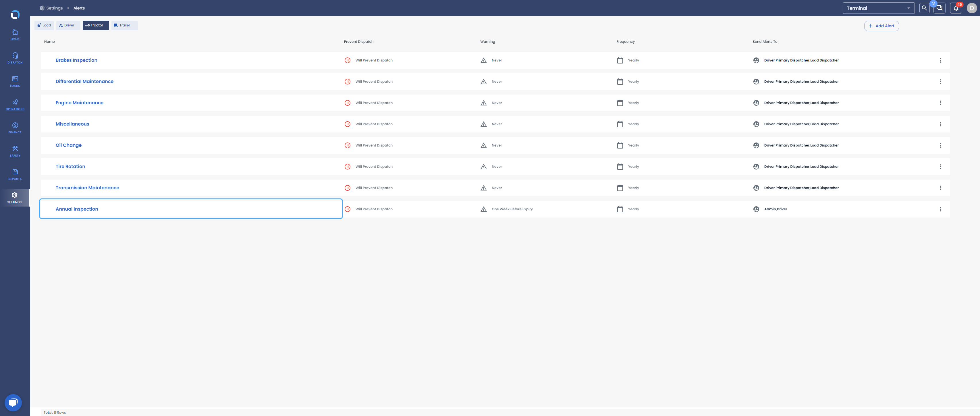This screenshot has width=980, height=416.
Task: Navigate to Finance in sidebar
Action: pos(15,128)
